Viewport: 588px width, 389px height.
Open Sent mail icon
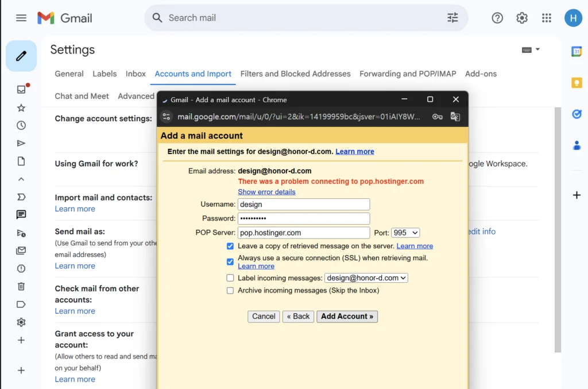[x=21, y=143]
